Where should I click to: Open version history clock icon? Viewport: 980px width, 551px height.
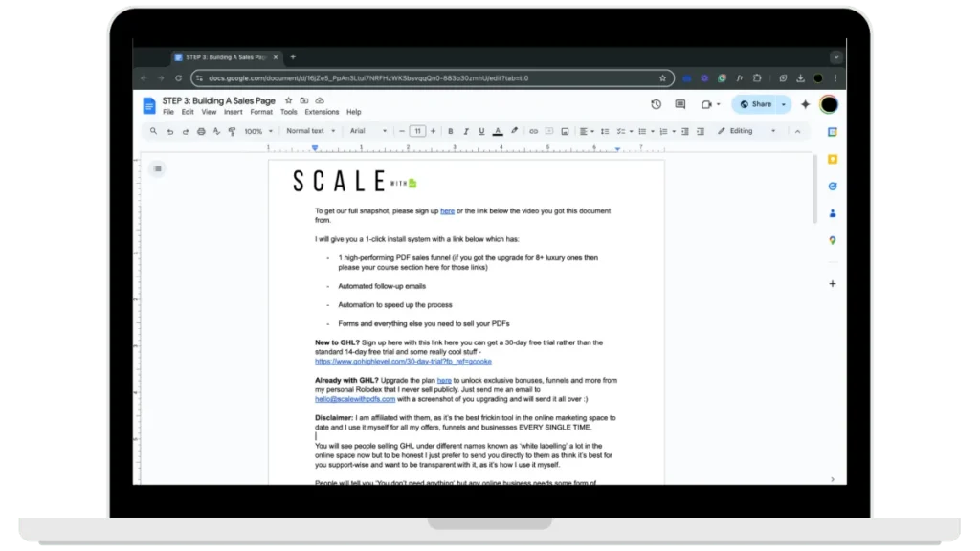click(x=656, y=104)
